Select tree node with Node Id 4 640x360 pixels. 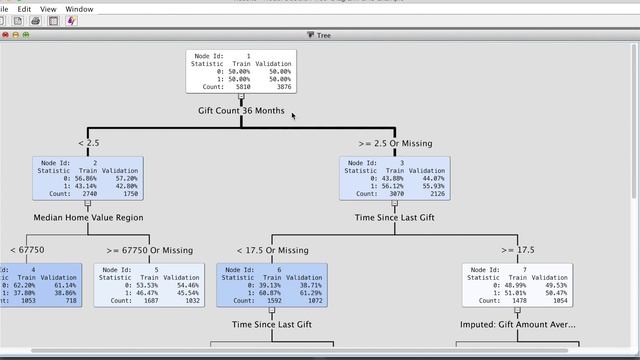coord(41,285)
